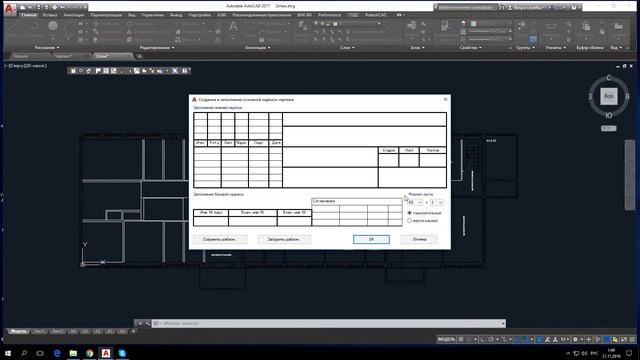Click the south compass letter Ю on ViewCube
The height and width of the screenshot is (360, 640).
pyautogui.click(x=609, y=116)
